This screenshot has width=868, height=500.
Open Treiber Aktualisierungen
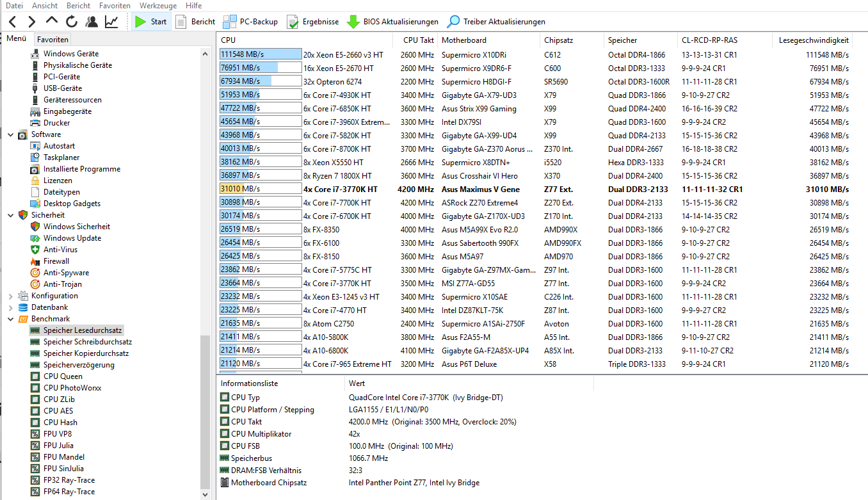pos(496,22)
